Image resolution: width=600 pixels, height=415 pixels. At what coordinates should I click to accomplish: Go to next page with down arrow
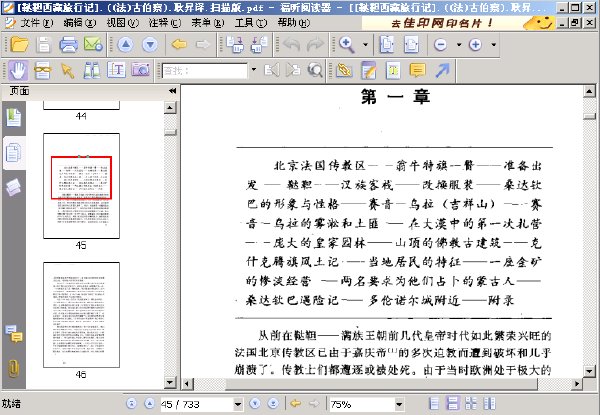[150, 45]
